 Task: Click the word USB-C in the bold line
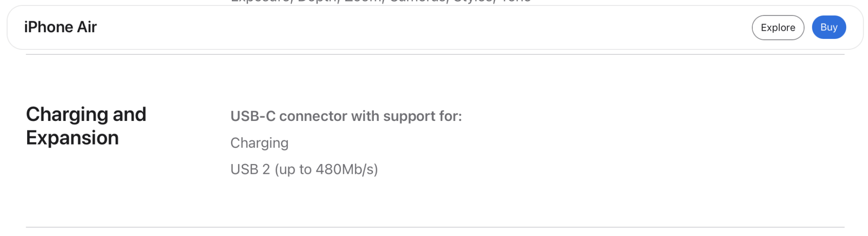253,116
